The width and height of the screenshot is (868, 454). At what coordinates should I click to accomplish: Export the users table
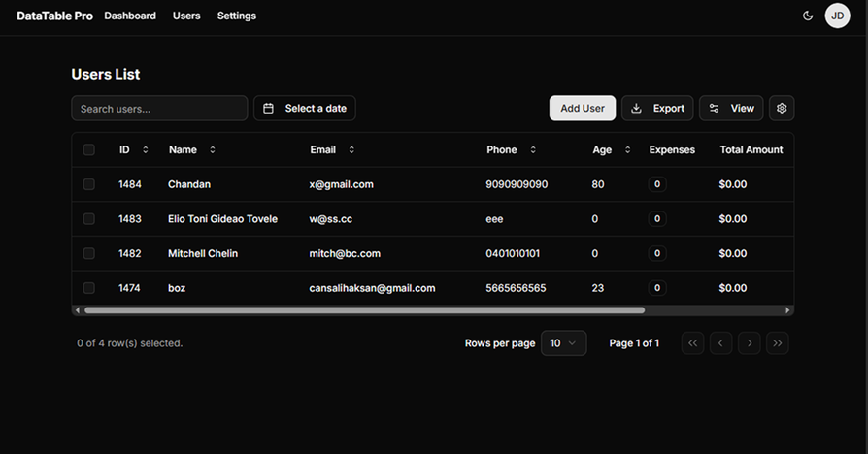(657, 109)
